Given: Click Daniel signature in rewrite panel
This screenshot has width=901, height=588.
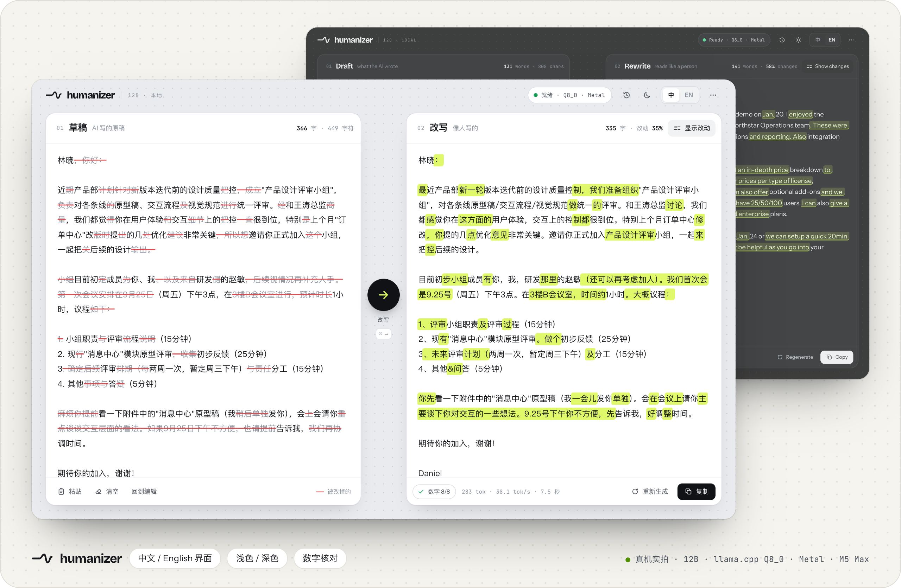Looking at the screenshot, I should (430, 473).
